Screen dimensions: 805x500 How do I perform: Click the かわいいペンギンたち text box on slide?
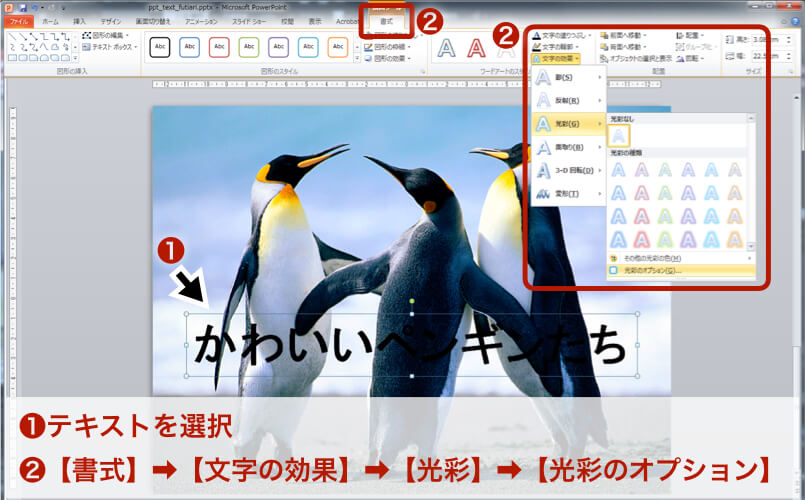(411, 345)
